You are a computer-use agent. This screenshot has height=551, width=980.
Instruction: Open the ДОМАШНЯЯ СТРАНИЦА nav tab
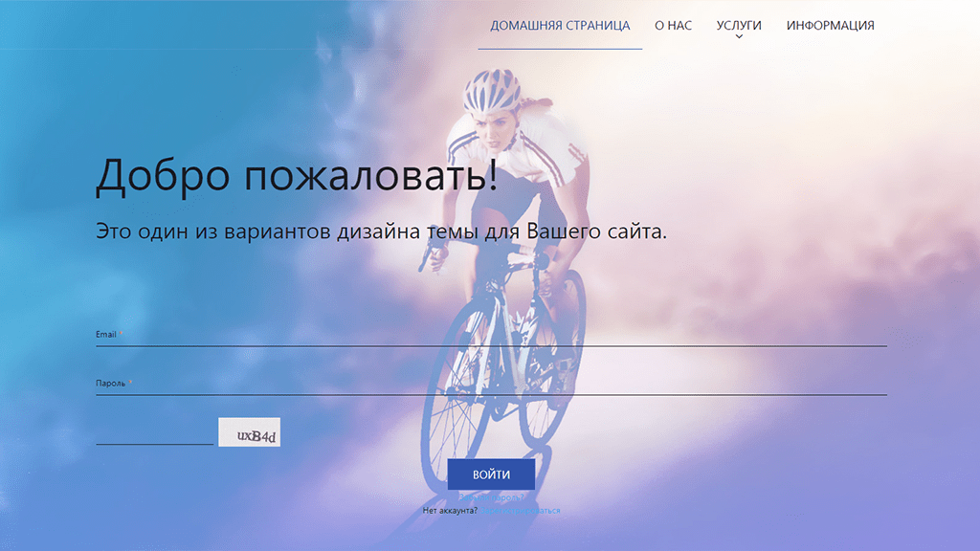559,26
